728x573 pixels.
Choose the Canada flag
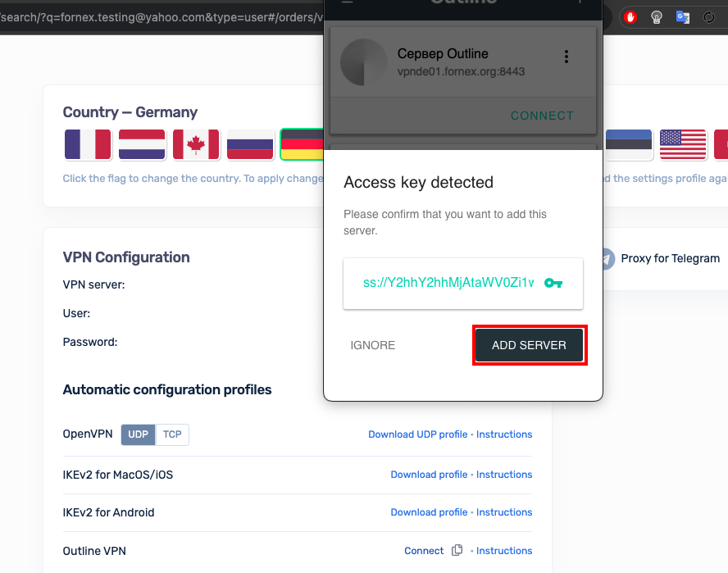click(196, 144)
